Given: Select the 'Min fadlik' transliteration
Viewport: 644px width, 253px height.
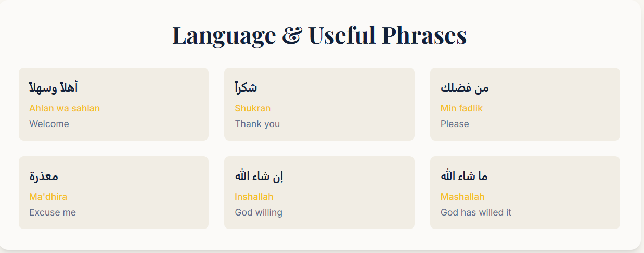Looking at the screenshot, I should coord(461,108).
